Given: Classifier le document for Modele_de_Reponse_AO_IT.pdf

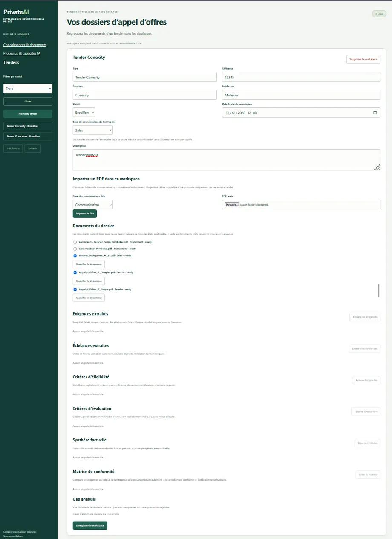Looking at the screenshot, I should coord(89,264).
